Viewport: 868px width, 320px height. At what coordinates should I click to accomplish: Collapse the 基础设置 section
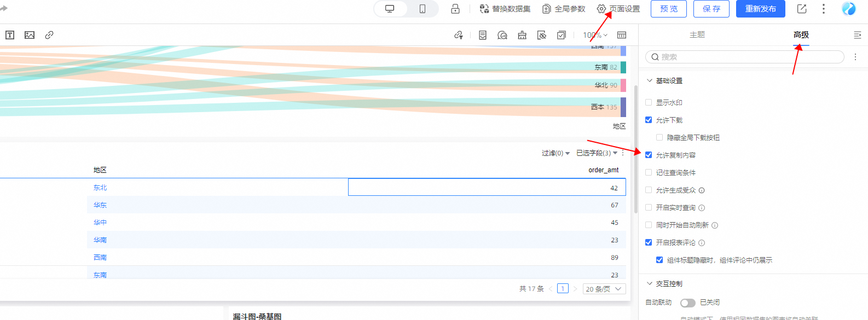pos(650,80)
